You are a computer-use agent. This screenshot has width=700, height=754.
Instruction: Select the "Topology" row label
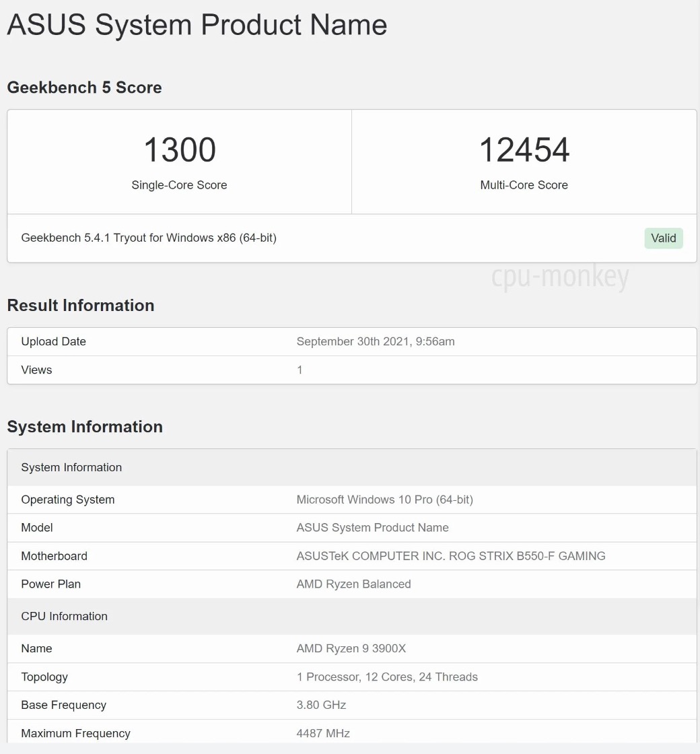tap(44, 677)
